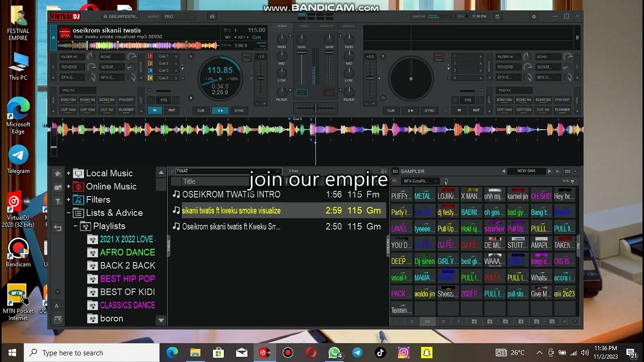Activate FLANGER pad on deck A
This screenshot has width=644, height=362.
click(x=126, y=110)
